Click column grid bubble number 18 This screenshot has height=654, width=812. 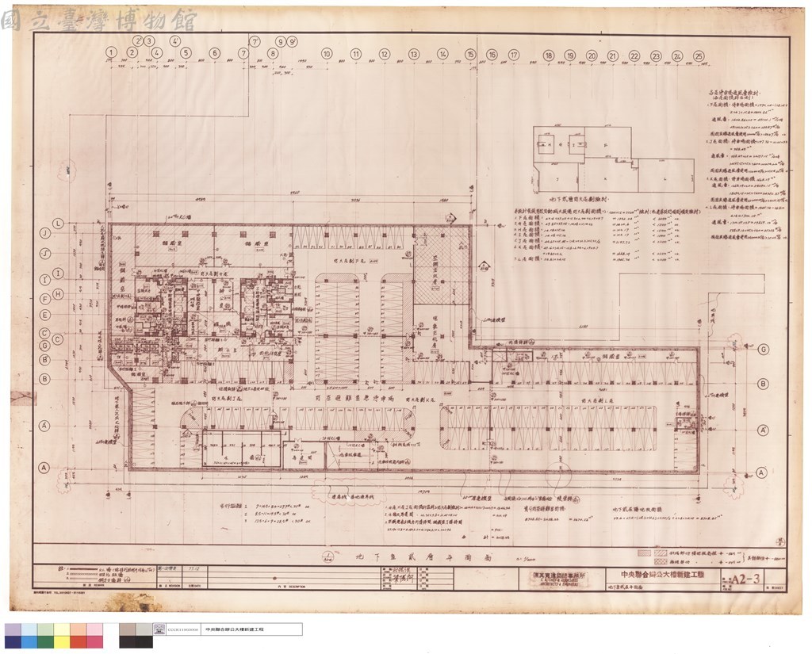click(x=549, y=55)
